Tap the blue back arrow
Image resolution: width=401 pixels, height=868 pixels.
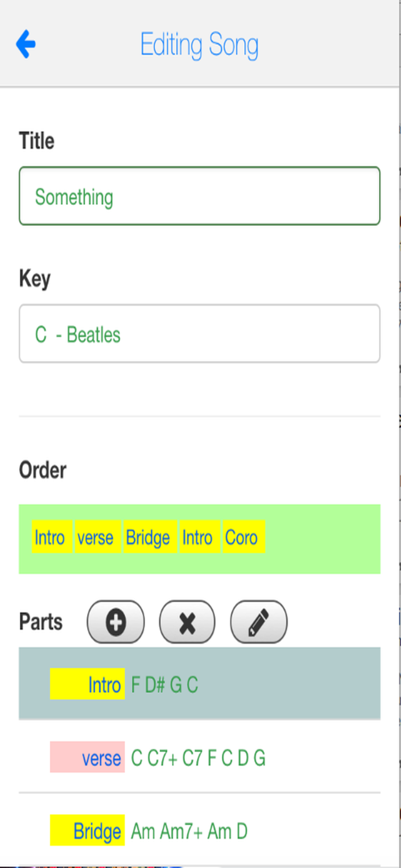(25, 43)
